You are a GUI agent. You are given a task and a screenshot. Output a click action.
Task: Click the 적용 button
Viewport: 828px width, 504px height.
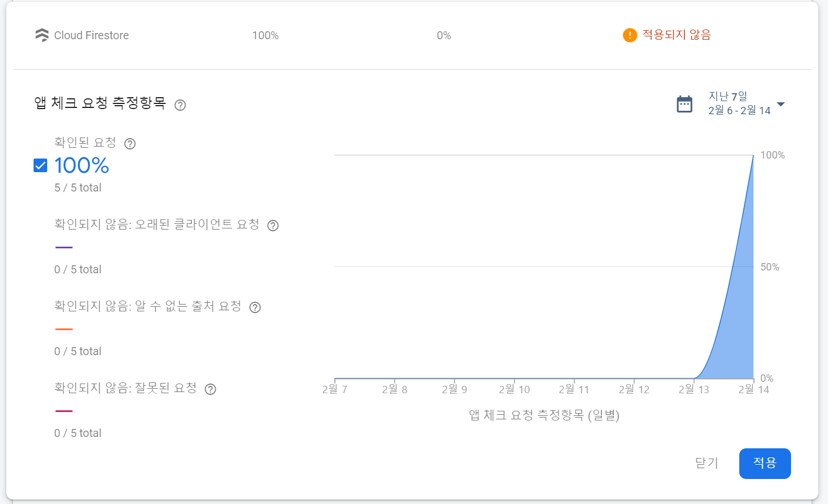coord(764,463)
